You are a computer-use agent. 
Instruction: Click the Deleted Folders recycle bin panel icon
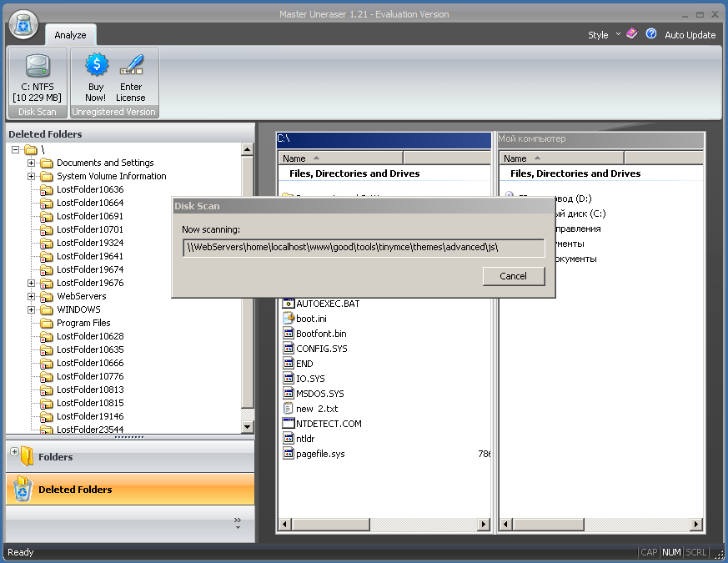click(x=23, y=489)
